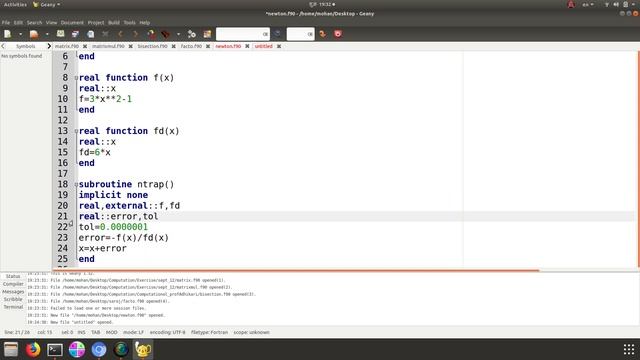The width and height of the screenshot is (640, 360).
Task: Compile the current file toolbar icon
Action: click(x=151, y=34)
